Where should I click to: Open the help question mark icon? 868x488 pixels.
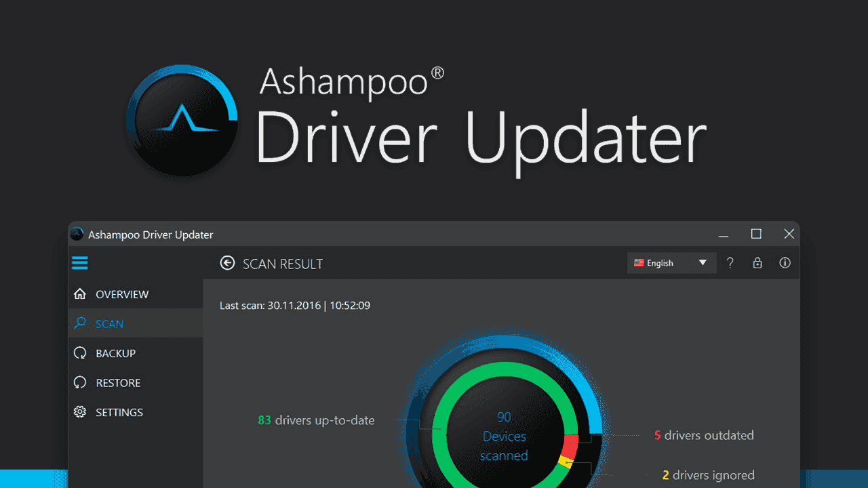(730, 263)
